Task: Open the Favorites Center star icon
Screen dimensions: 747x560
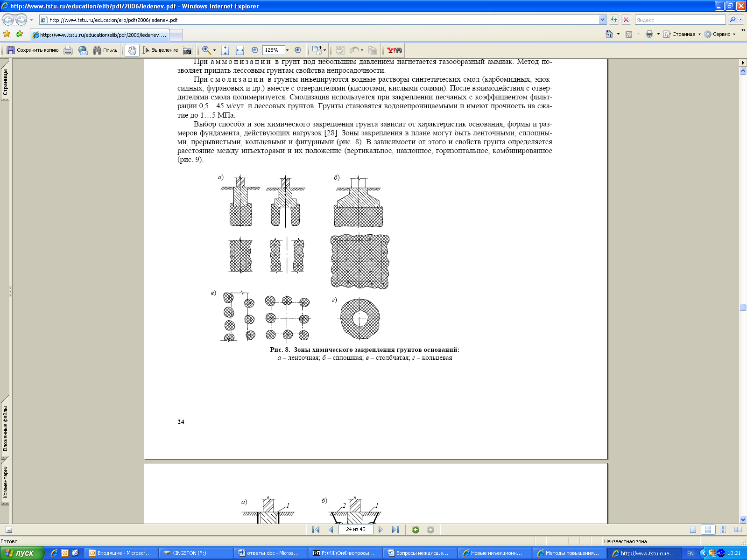Action: (7, 34)
